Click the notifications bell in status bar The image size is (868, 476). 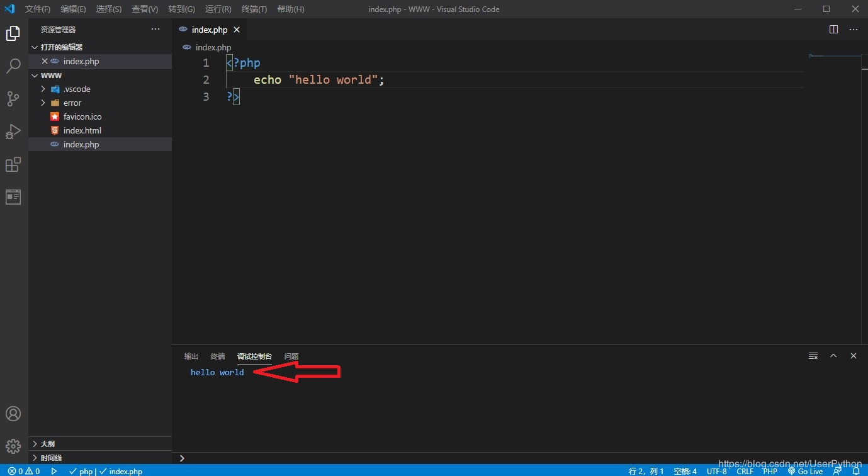click(855, 471)
